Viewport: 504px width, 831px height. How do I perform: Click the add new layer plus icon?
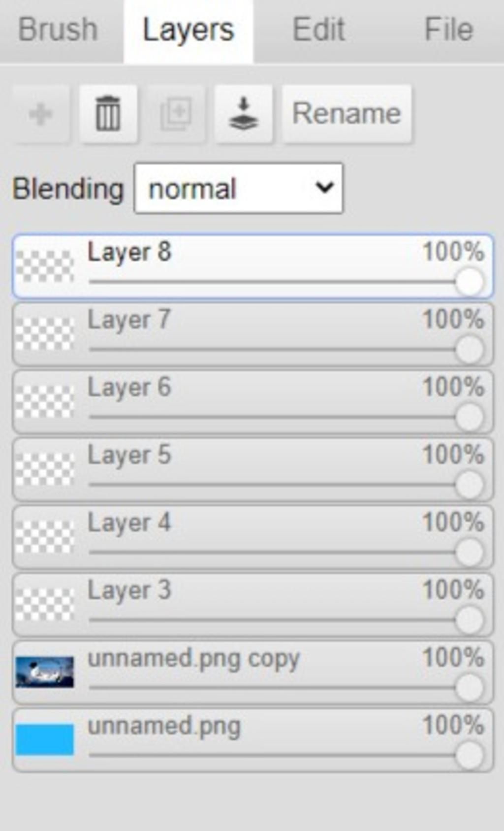click(41, 114)
